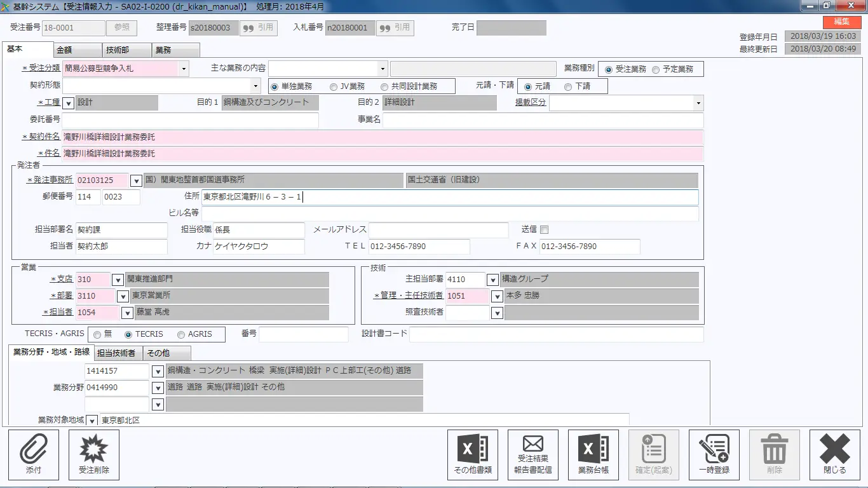Open the 契約形態 dropdown list

tap(256, 86)
